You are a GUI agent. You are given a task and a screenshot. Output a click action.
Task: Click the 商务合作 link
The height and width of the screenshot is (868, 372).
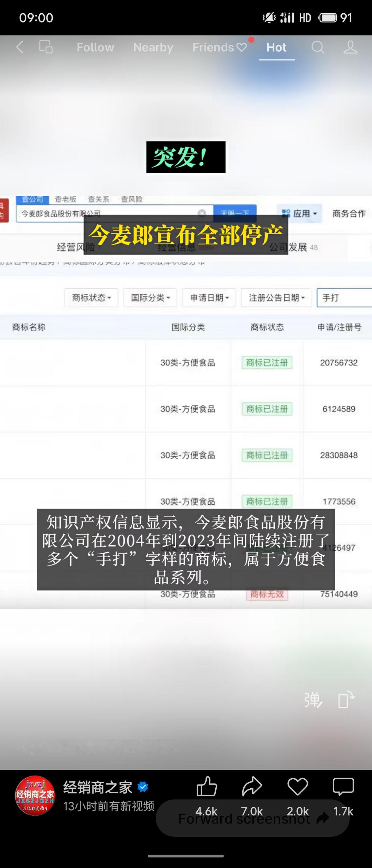(349, 214)
